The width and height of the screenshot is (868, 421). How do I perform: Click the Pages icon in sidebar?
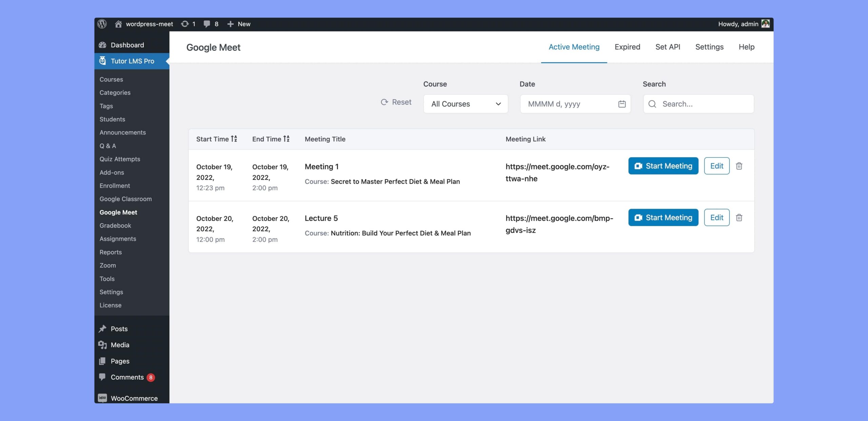(x=102, y=361)
